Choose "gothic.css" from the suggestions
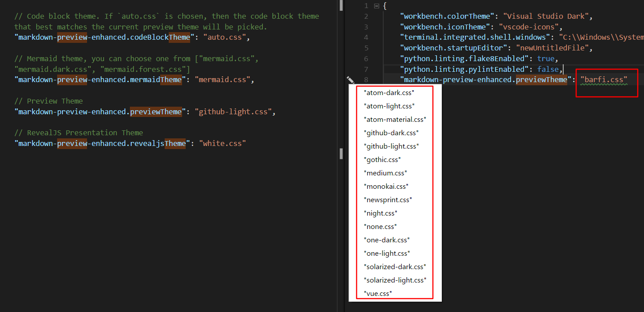The image size is (644, 312). click(x=382, y=159)
